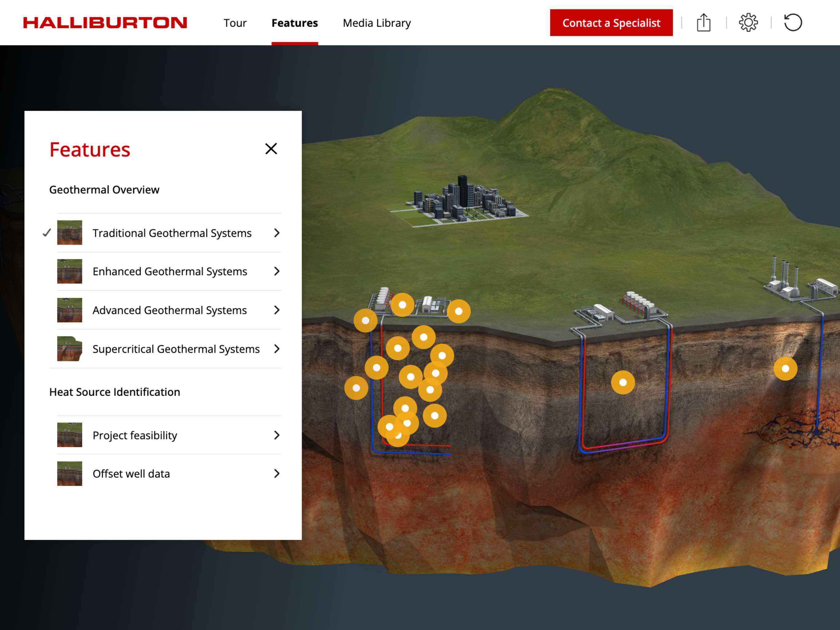Switch to the Media Library tab
840x630 pixels.
click(x=376, y=23)
